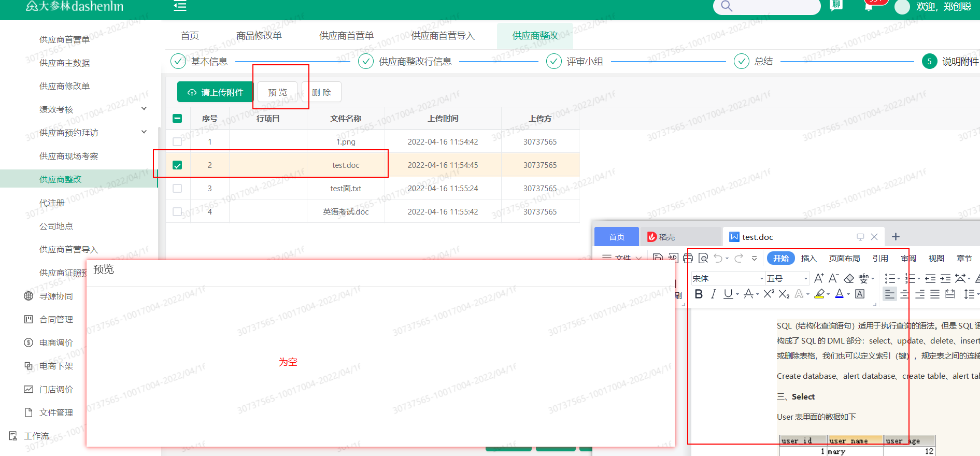Click the 删除 delete button

coord(321,92)
